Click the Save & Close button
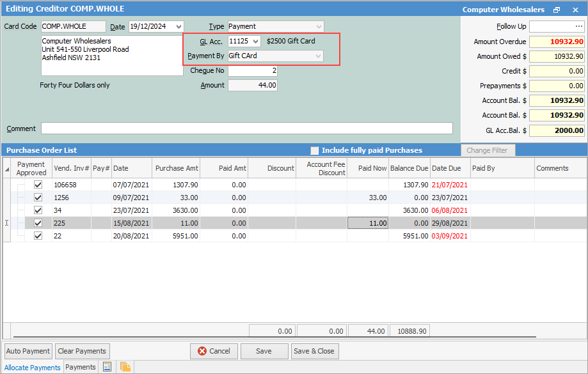588x374 pixels. 314,351
